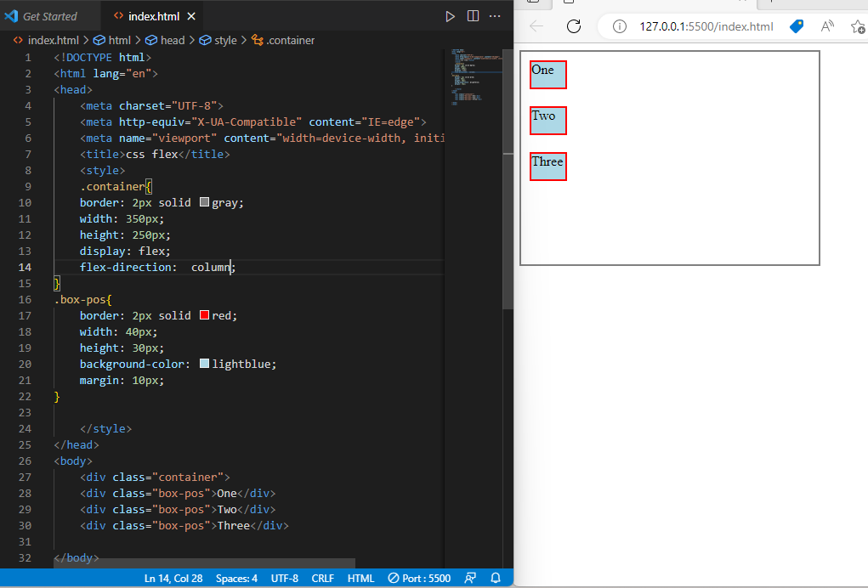Click the gray color swatch in the code
The width and height of the screenshot is (868, 588).
(x=204, y=202)
